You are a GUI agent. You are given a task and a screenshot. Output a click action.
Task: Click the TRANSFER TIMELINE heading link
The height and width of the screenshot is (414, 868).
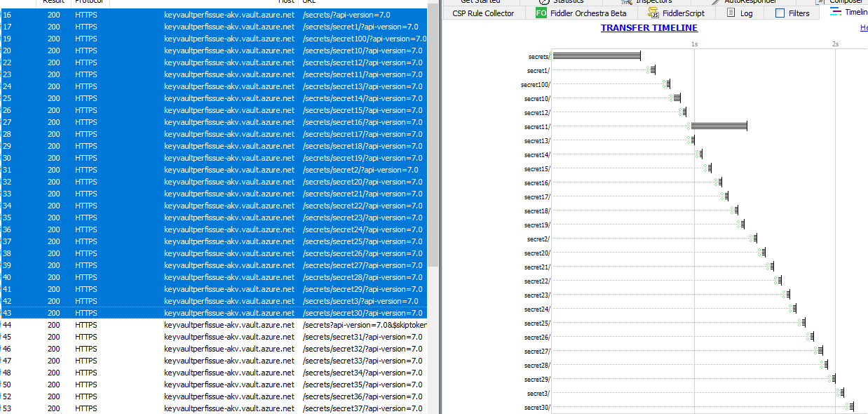pyautogui.click(x=649, y=28)
